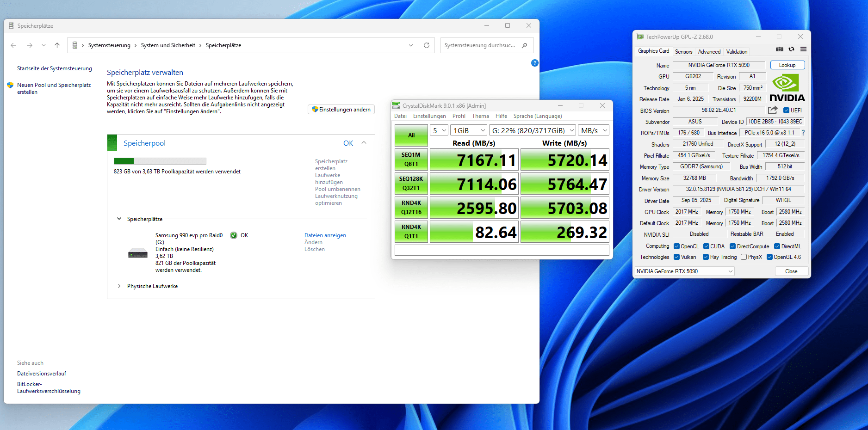
Task: Toggle DirectCompute checkbox
Action: click(732, 246)
